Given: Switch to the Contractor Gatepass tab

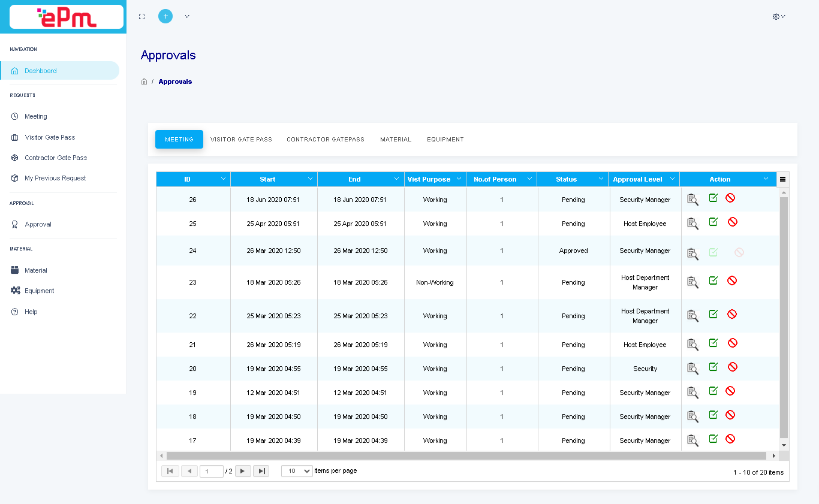Looking at the screenshot, I should 326,139.
